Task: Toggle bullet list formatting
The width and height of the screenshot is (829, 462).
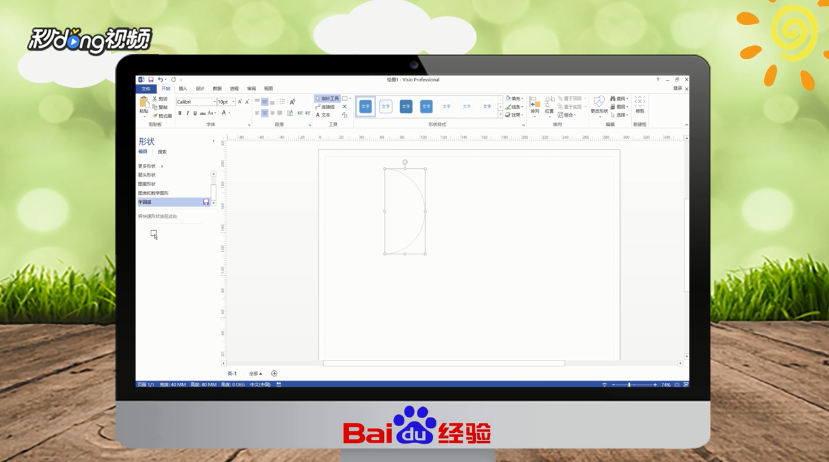Action: click(282, 101)
